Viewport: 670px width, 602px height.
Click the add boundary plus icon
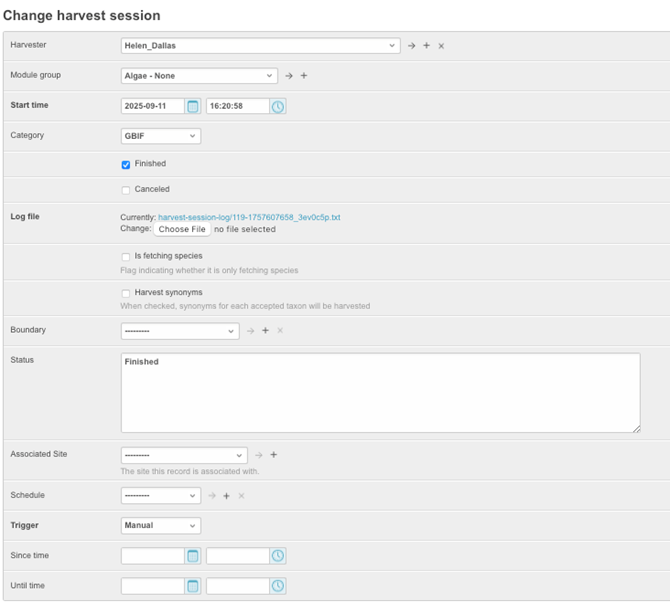click(265, 331)
